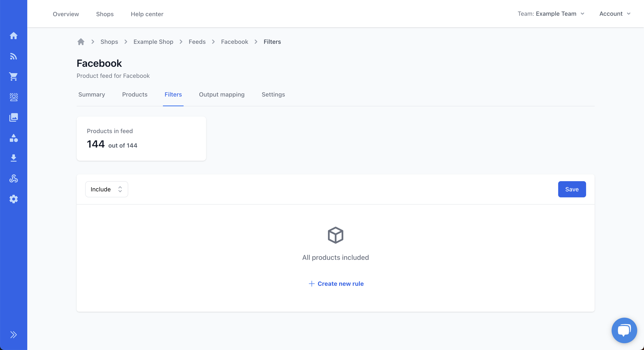Toggle the Include filter dropdown
Viewport: 644px width, 350px height.
click(x=106, y=189)
